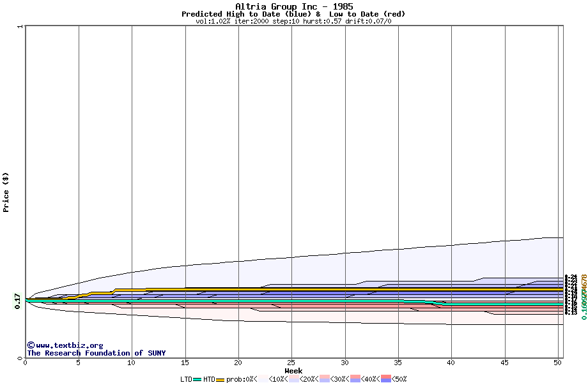
Task: Click the week "25" tick label
Action: tap(291, 363)
